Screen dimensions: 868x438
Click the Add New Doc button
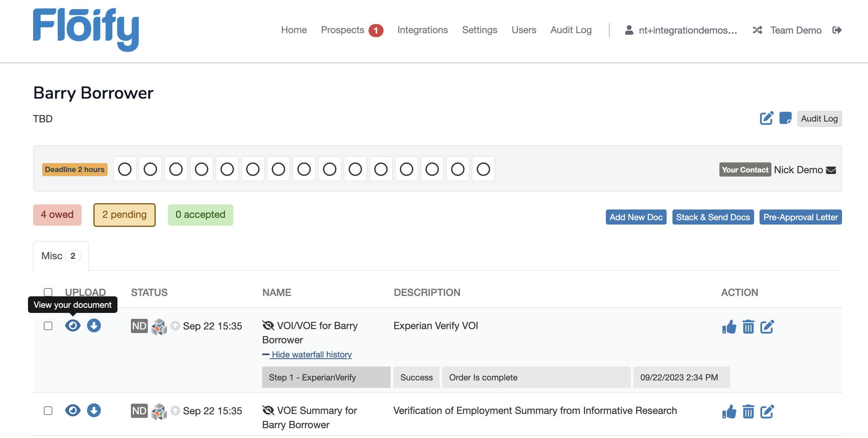[x=635, y=217]
